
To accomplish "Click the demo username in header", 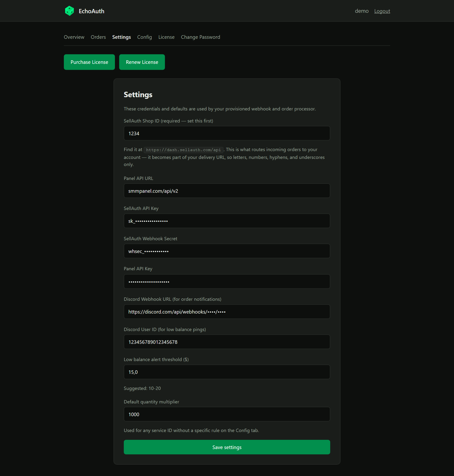I will click(x=362, y=11).
